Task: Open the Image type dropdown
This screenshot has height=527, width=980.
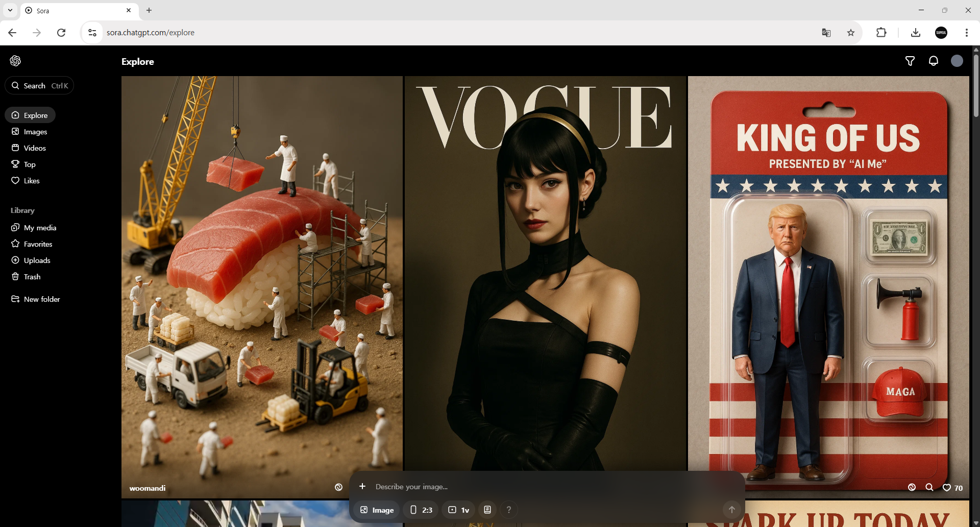Action: click(377, 510)
